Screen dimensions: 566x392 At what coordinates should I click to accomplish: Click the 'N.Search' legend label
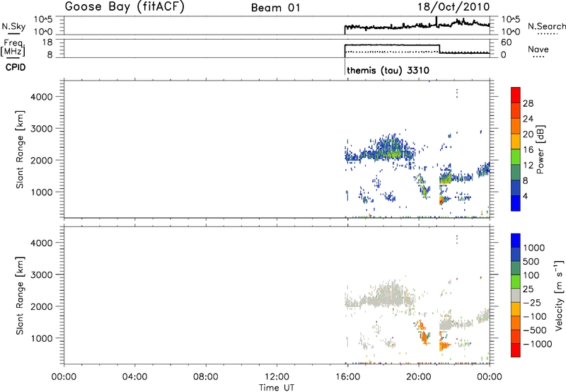click(x=546, y=26)
